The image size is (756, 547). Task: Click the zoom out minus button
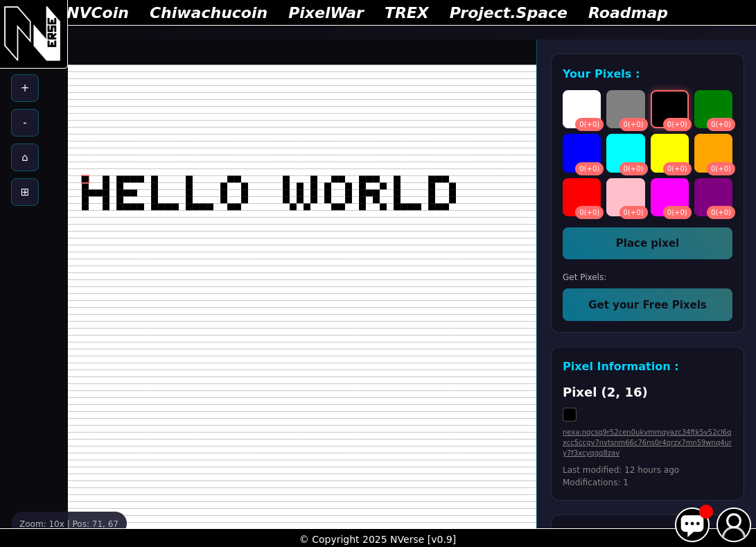coord(25,123)
